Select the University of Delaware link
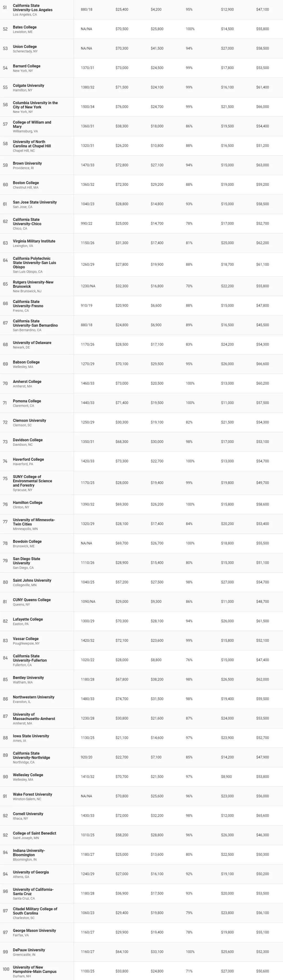Screen dimensions: 283x980 pos(32,343)
